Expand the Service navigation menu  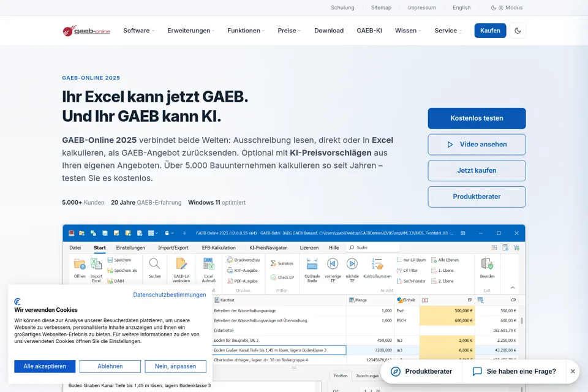[448, 31]
